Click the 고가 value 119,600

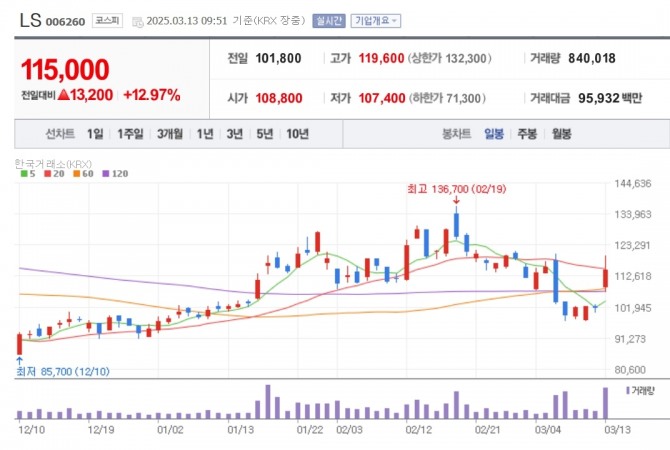click(381, 58)
